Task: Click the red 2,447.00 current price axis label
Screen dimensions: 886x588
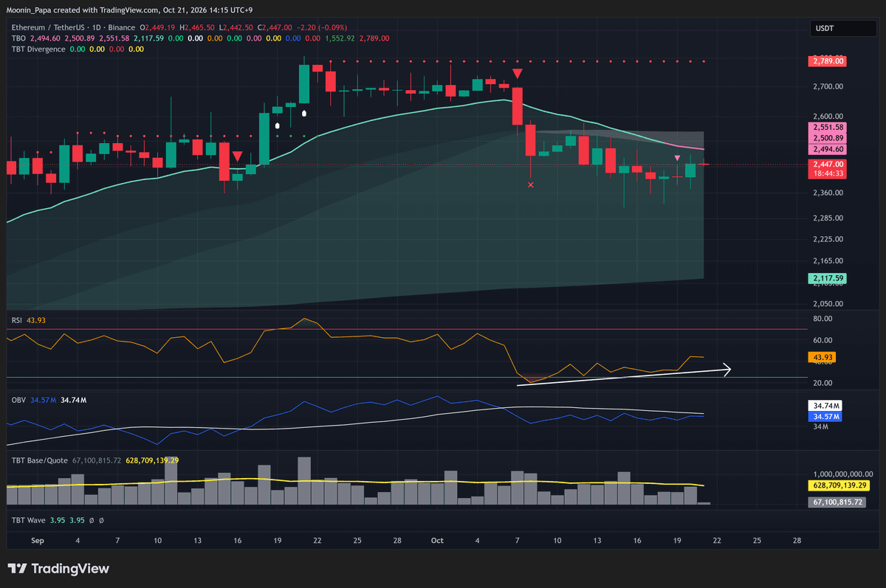Action: pos(828,163)
